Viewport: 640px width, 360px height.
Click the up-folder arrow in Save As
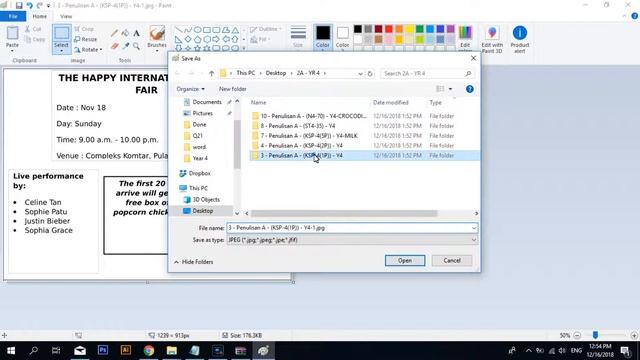(211, 73)
